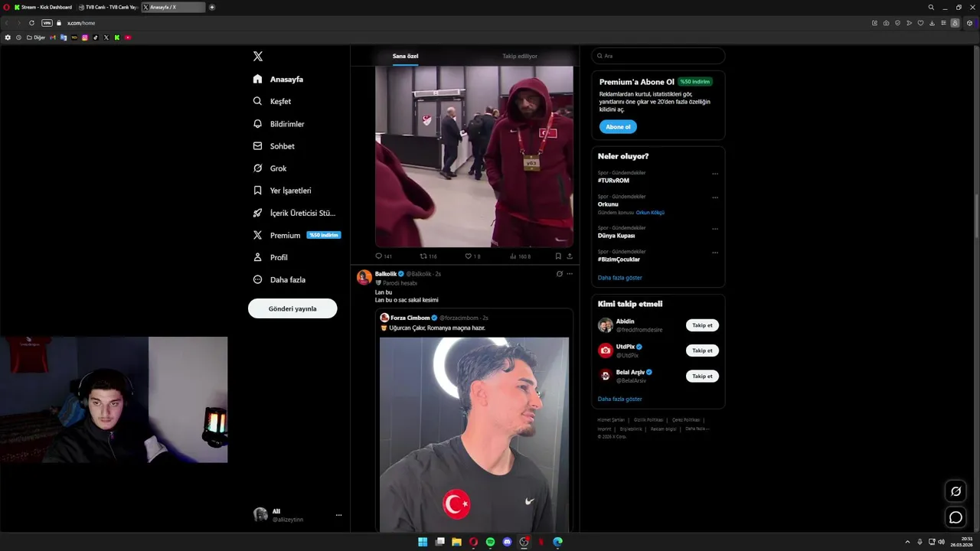Switch to Takip ediliyor tab
Screen dimensions: 980x551
click(x=520, y=56)
